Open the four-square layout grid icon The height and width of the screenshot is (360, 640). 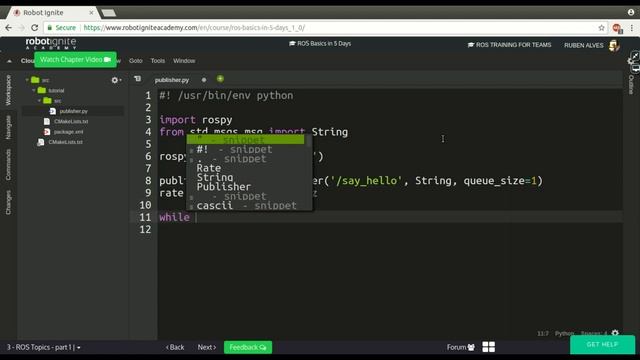coord(489,347)
